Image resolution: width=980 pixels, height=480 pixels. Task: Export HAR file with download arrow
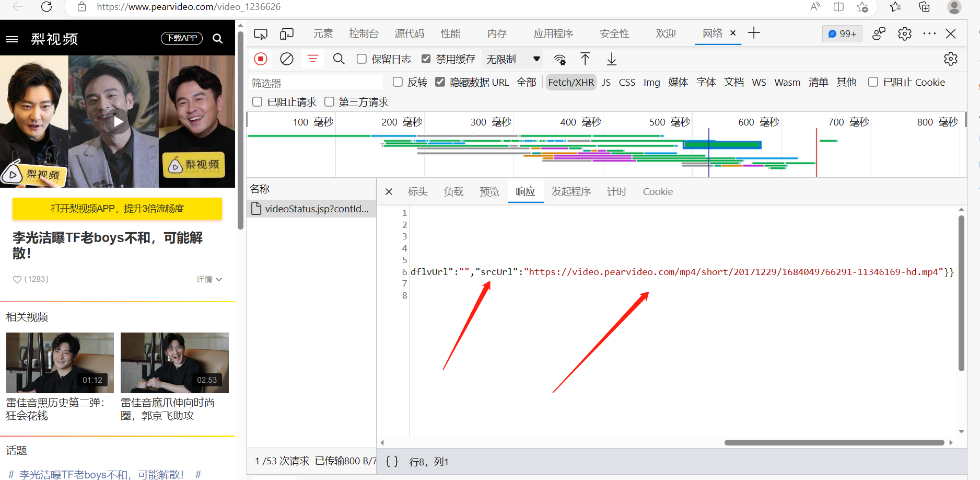coord(612,59)
